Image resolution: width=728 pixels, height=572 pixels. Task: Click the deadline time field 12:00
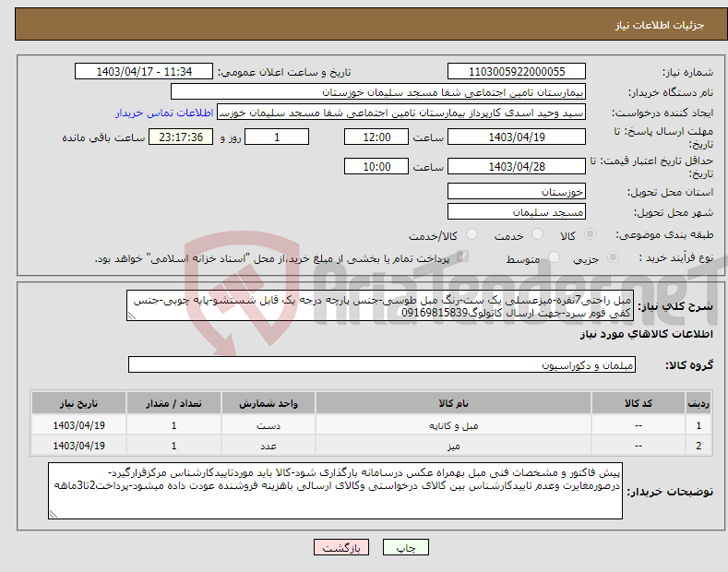point(376,137)
